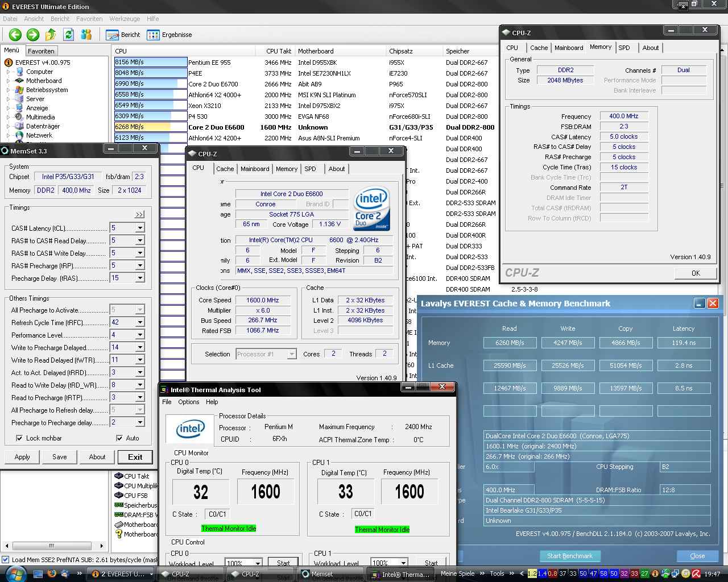Open Intel Thermal taskbar button

coord(401,574)
